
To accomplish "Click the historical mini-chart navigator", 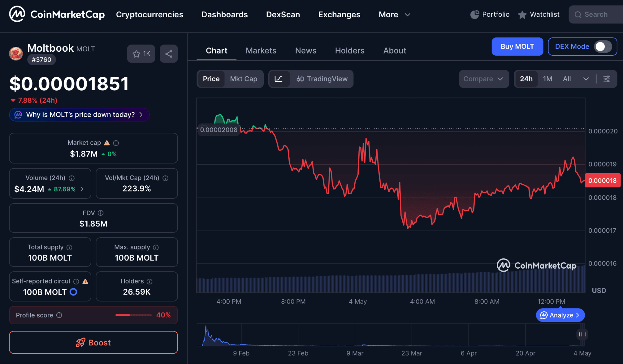I will tap(390, 335).
